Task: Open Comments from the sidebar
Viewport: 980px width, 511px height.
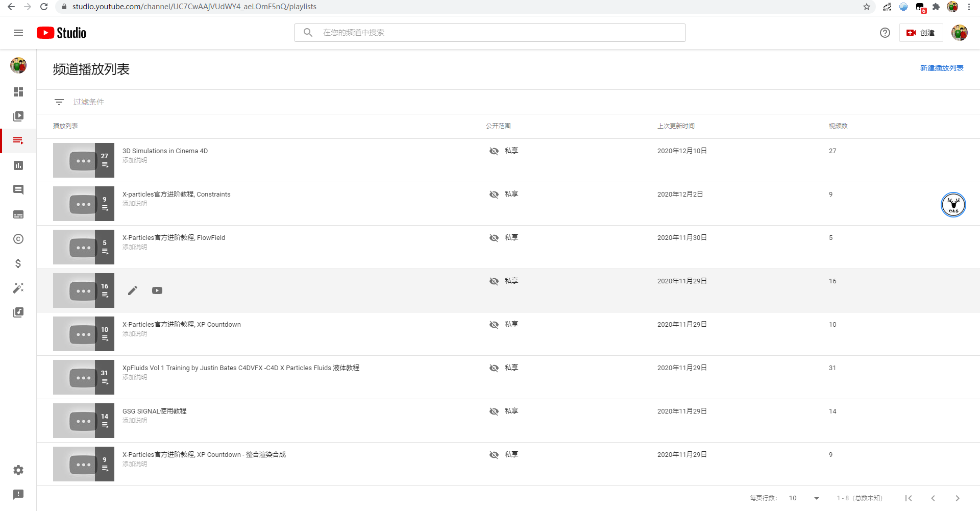Action: pos(18,190)
